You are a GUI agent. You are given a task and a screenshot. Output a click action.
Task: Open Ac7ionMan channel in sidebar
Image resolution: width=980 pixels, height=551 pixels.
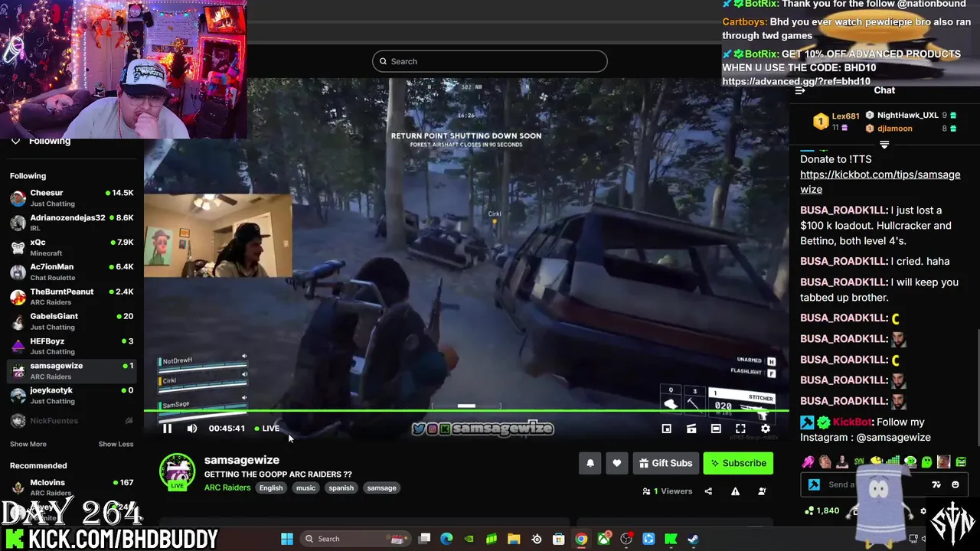72,271
